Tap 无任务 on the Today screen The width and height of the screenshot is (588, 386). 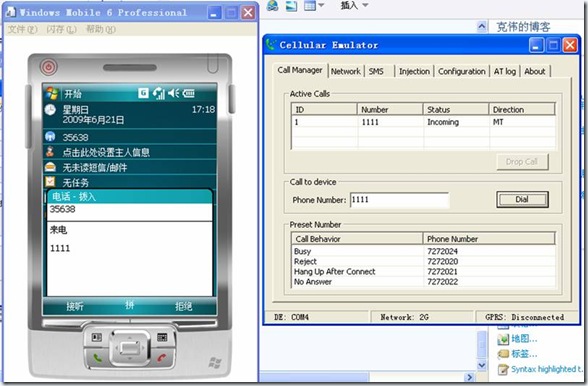tap(75, 183)
